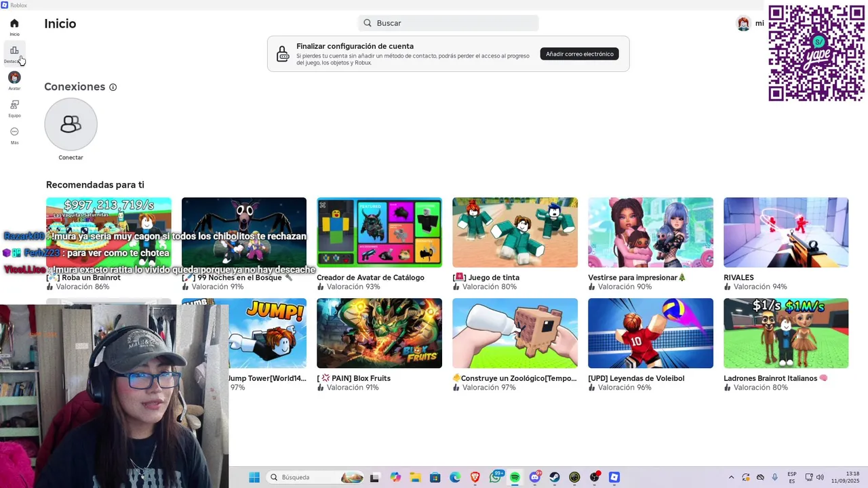Viewport: 868px width, 488px height.
Task: Click the Juego de tinta title link
Action: [x=486, y=278]
